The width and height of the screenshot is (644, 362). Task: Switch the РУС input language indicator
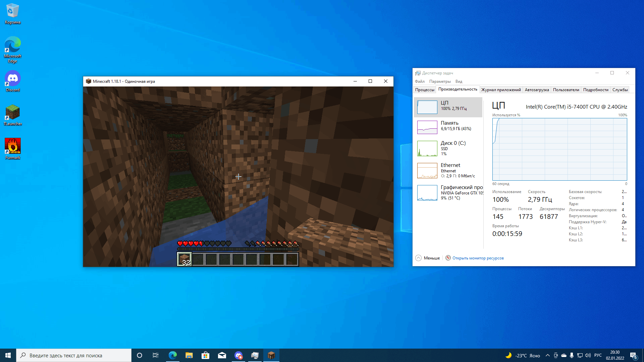[598, 355]
